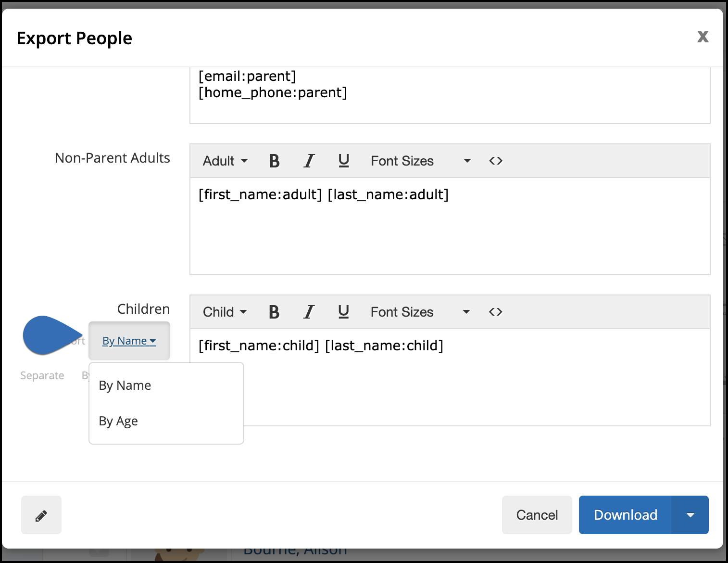The height and width of the screenshot is (563, 728).
Task: Click the pencil edit icon at bottom left
Action: [41, 515]
